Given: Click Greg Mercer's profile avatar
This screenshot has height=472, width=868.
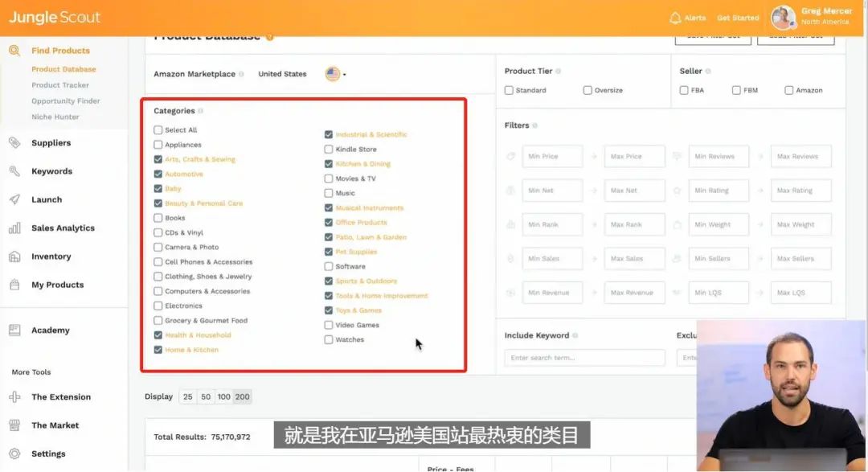Looking at the screenshot, I should click(784, 17).
